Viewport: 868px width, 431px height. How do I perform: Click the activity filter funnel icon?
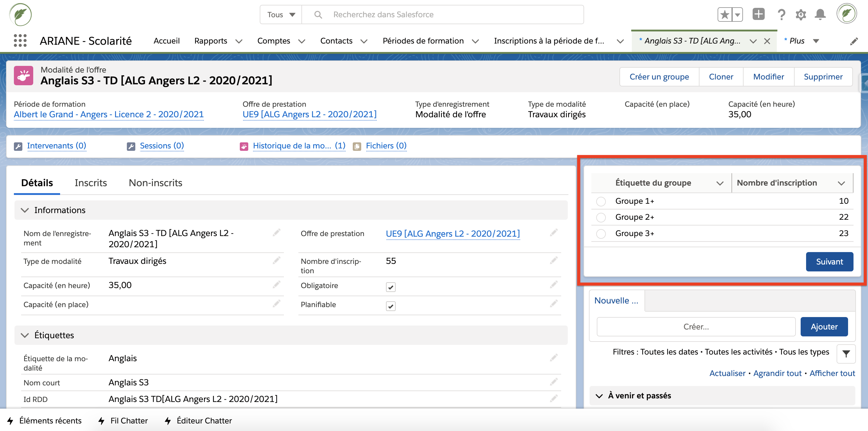846,353
